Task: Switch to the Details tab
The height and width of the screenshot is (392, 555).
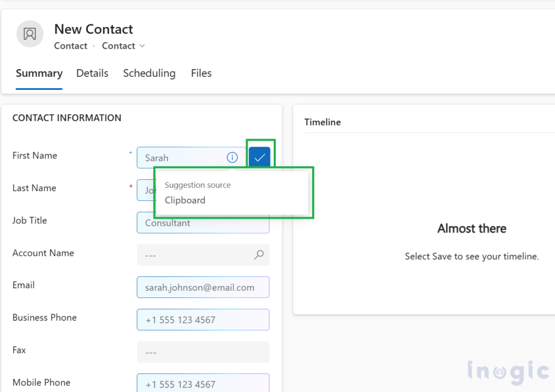Action: click(x=92, y=73)
